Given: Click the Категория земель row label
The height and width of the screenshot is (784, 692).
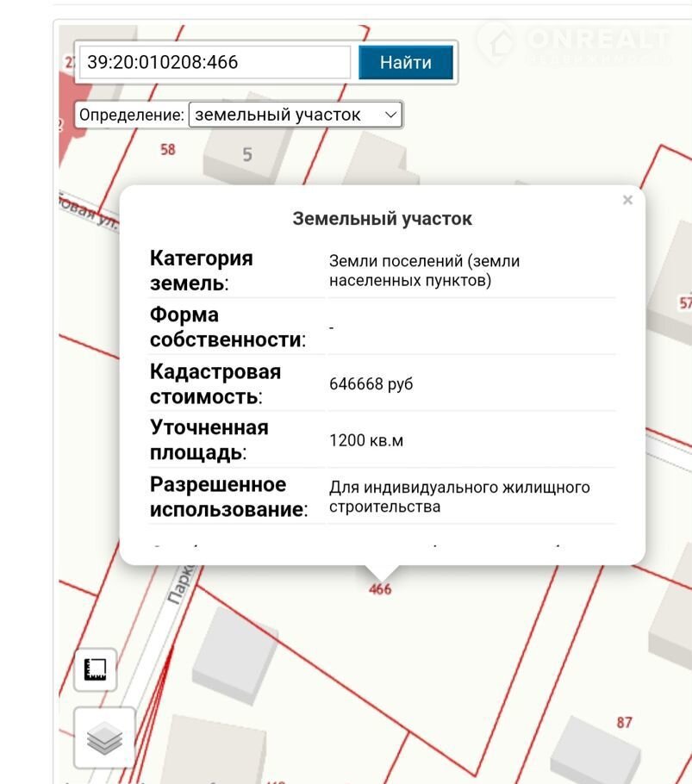Looking at the screenshot, I should pyautogui.click(x=202, y=271).
